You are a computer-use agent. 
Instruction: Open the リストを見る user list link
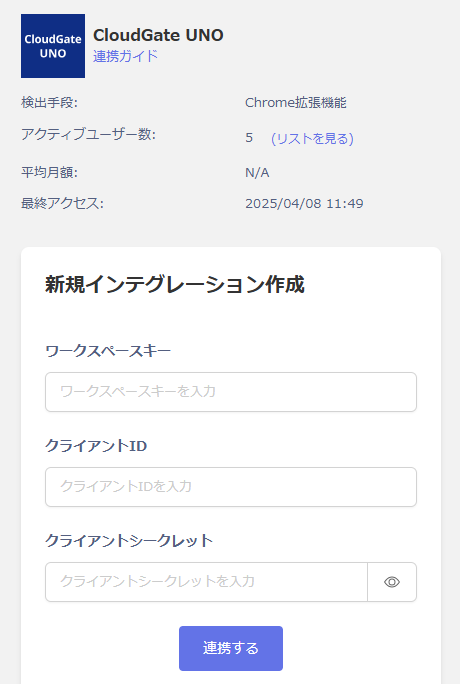[312, 138]
